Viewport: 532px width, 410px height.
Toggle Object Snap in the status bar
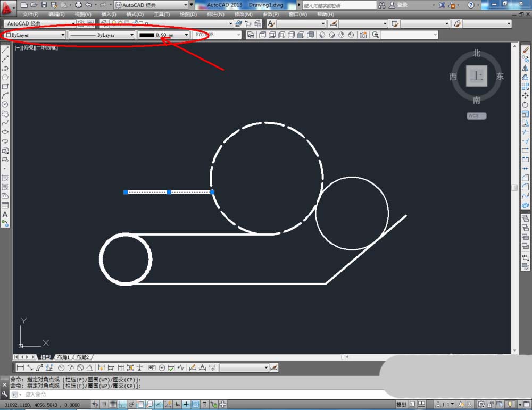tap(140, 404)
